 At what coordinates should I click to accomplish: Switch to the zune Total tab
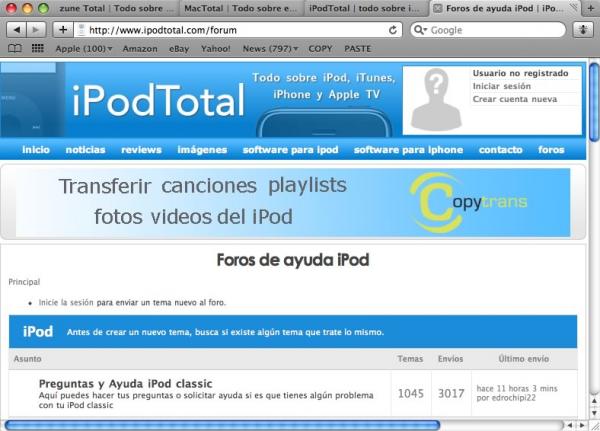[x=116, y=8]
